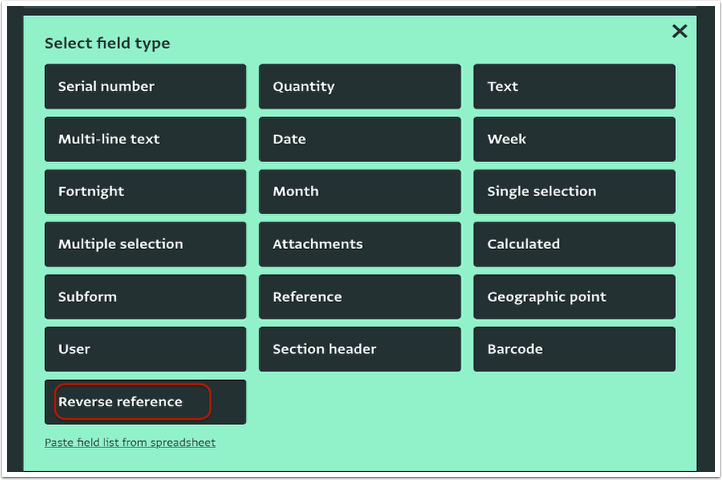Close the Select field type dialog
Image resolution: width=722 pixels, height=480 pixels.
pos(679,31)
